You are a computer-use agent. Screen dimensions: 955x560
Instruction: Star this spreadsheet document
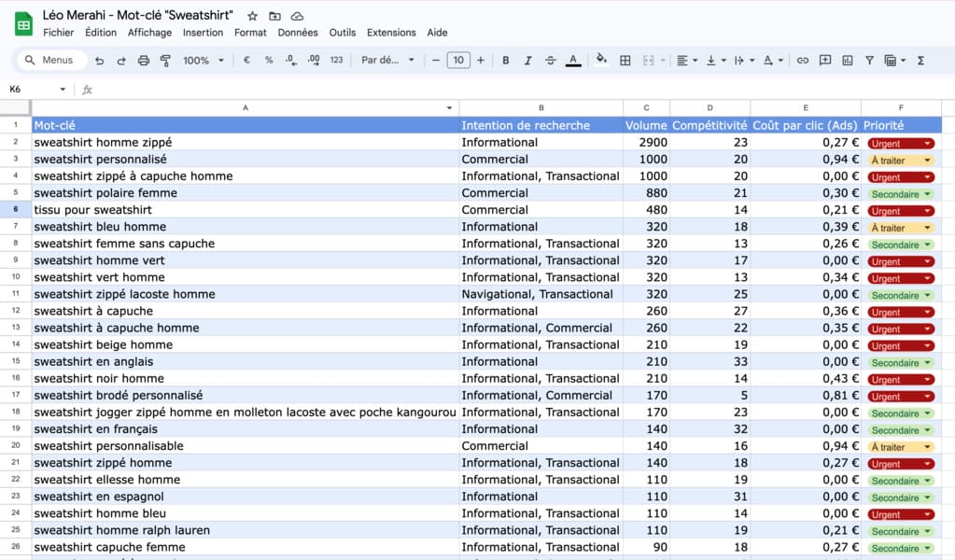[252, 16]
